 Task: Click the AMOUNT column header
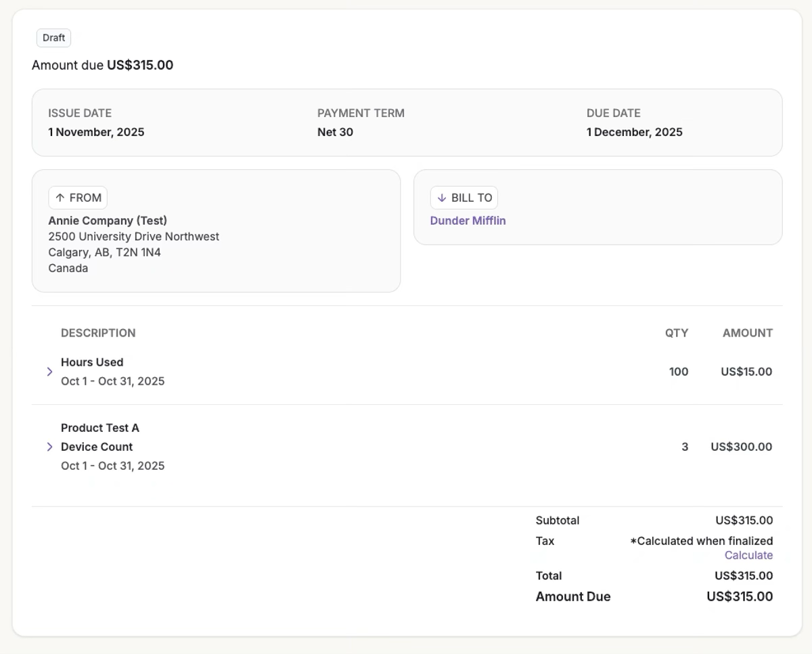point(747,333)
